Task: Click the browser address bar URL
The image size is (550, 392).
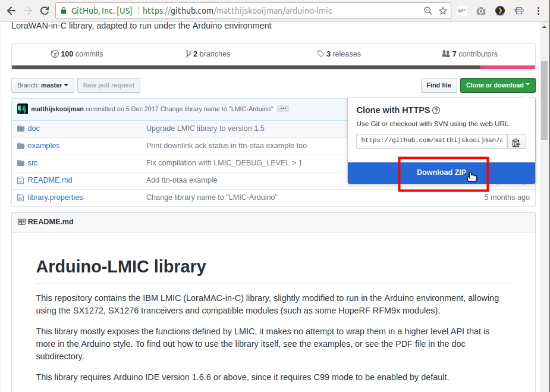Action: pyautogui.click(x=237, y=11)
